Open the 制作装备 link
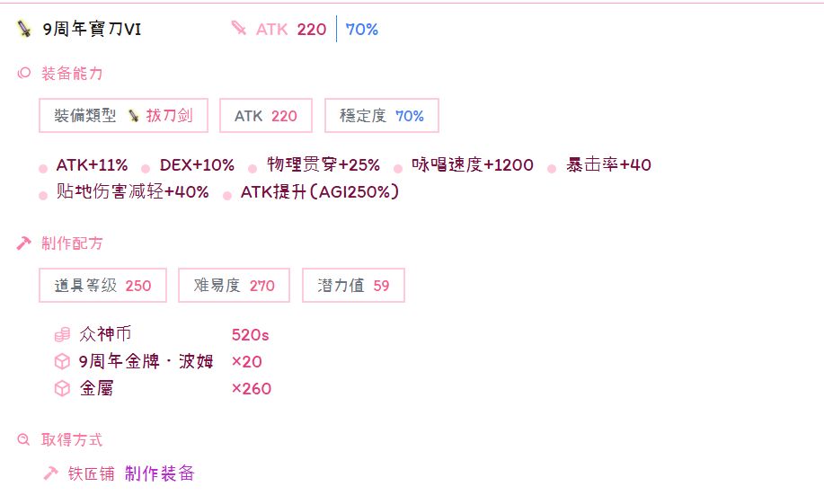Viewport: 824px width, 504px height. point(160,473)
